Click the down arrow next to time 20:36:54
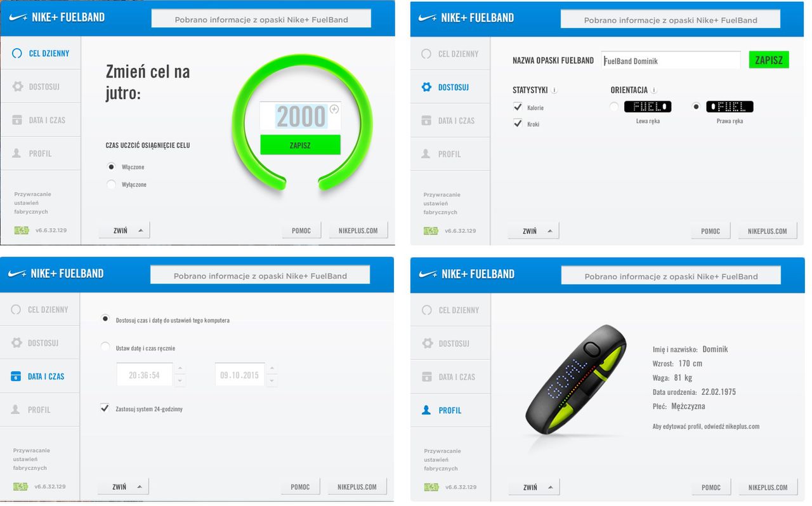 (180, 381)
